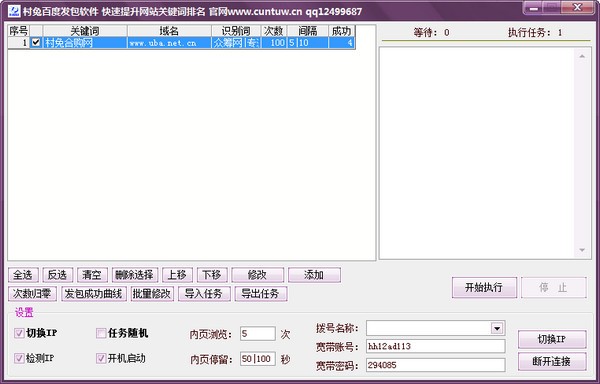This screenshot has height=384, width=600.
Task: Click the 导出任务 button
Action: pyautogui.click(x=261, y=294)
